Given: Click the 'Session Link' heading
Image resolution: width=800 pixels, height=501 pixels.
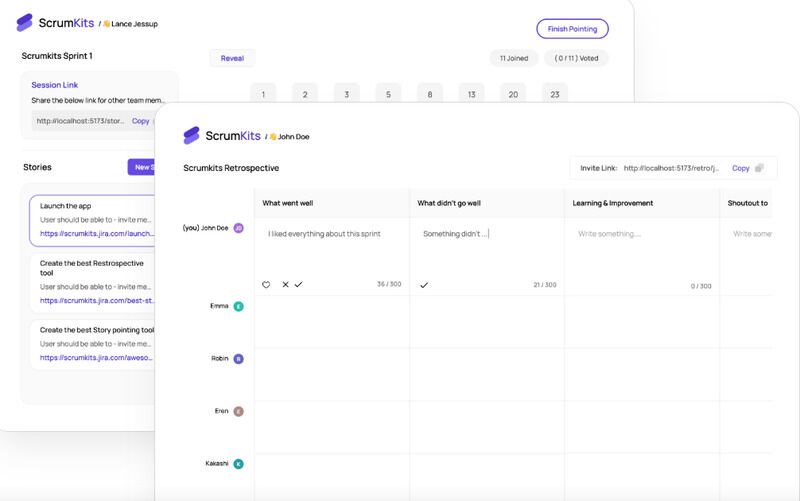Looking at the screenshot, I should (x=55, y=85).
